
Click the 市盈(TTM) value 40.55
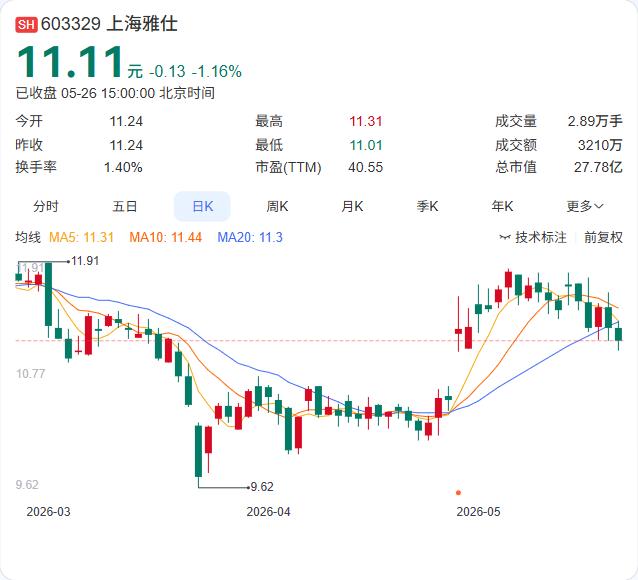[365, 167]
